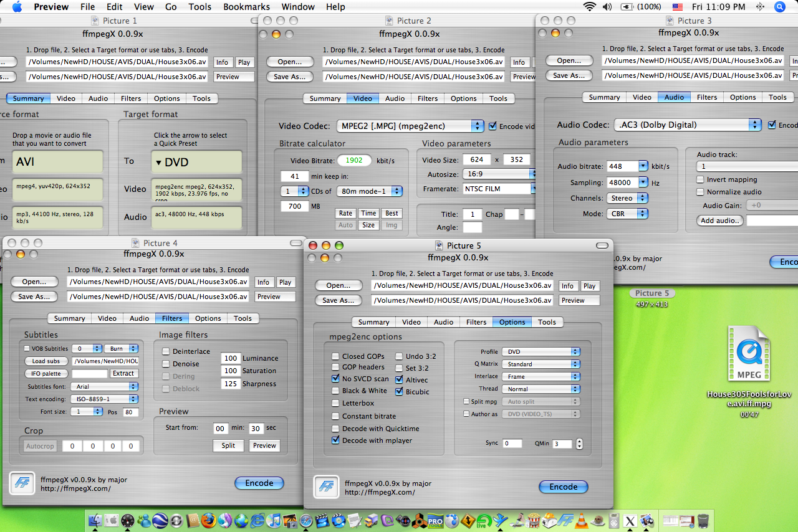
Task: Click the ffmpegX logo in the Picture 4 window
Action: point(22,484)
